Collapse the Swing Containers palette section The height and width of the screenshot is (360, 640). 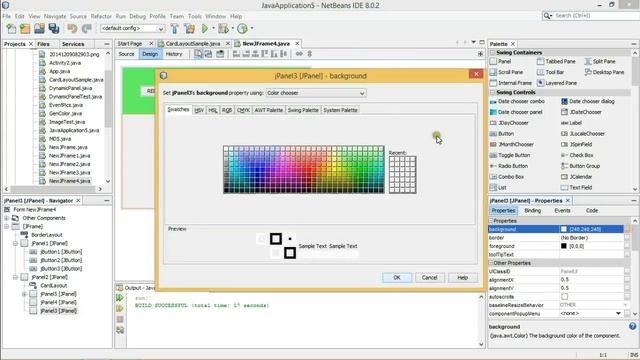(492, 53)
